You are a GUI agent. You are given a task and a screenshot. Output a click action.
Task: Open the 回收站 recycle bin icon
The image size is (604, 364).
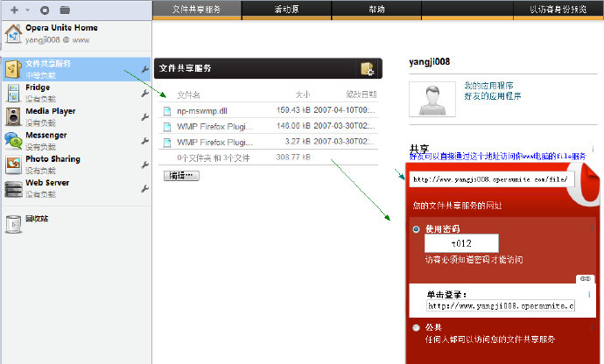click(x=14, y=224)
